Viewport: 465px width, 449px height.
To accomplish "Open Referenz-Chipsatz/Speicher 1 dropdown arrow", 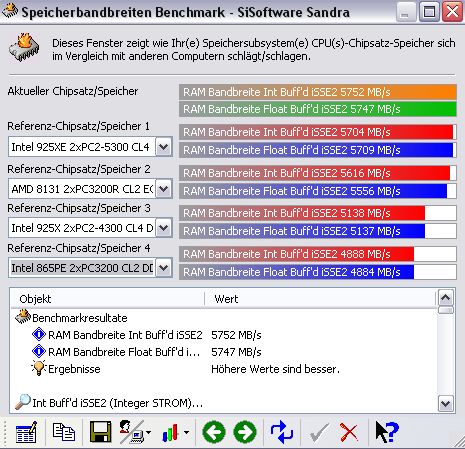I will (x=164, y=147).
